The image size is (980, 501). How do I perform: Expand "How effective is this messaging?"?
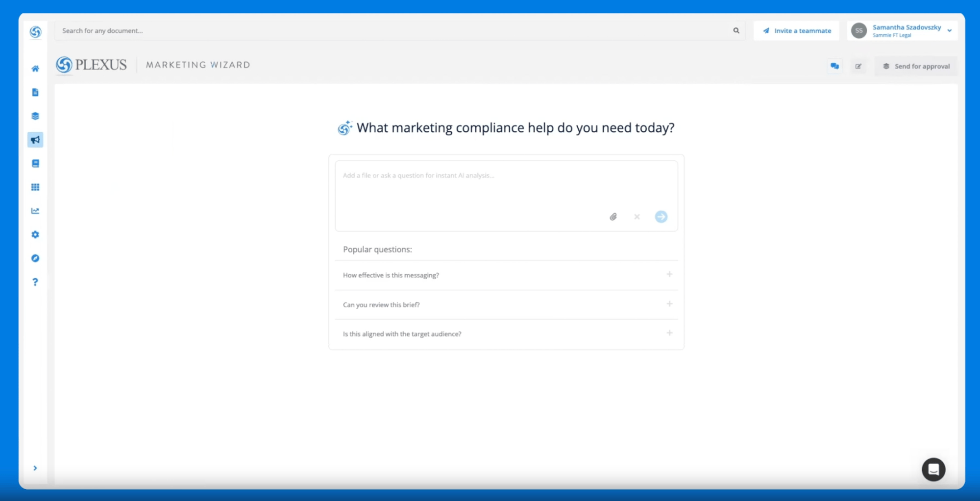click(669, 275)
